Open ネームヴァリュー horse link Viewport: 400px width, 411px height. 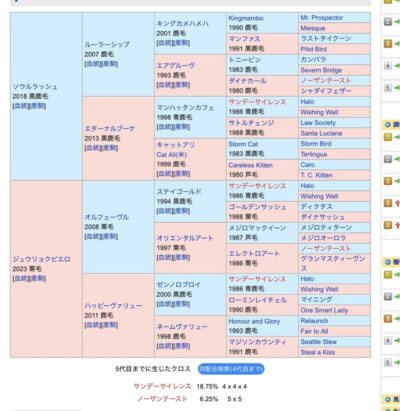(182, 327)
